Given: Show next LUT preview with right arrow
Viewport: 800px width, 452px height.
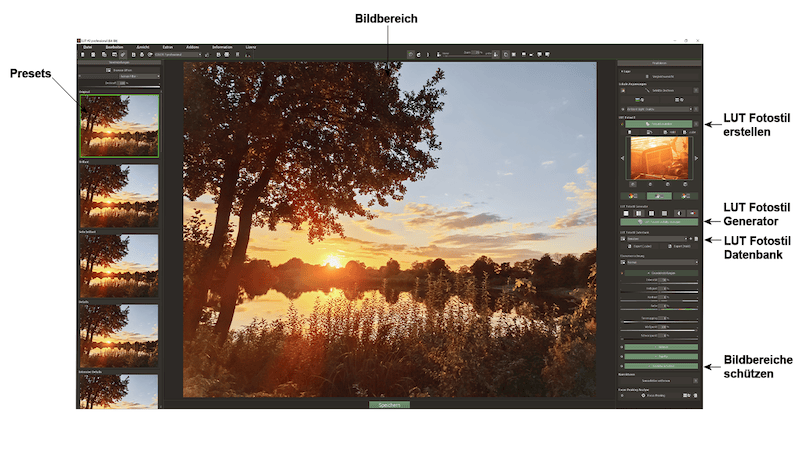Looking at the screenshot, I should tap(696, 158).
